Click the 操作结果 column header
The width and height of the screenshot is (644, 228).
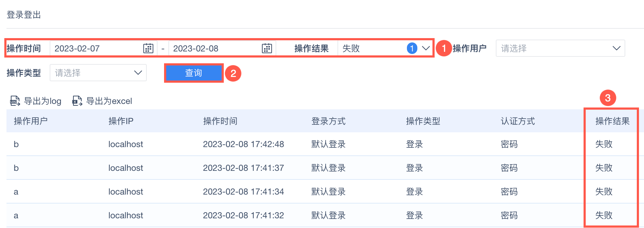(612, 121)
